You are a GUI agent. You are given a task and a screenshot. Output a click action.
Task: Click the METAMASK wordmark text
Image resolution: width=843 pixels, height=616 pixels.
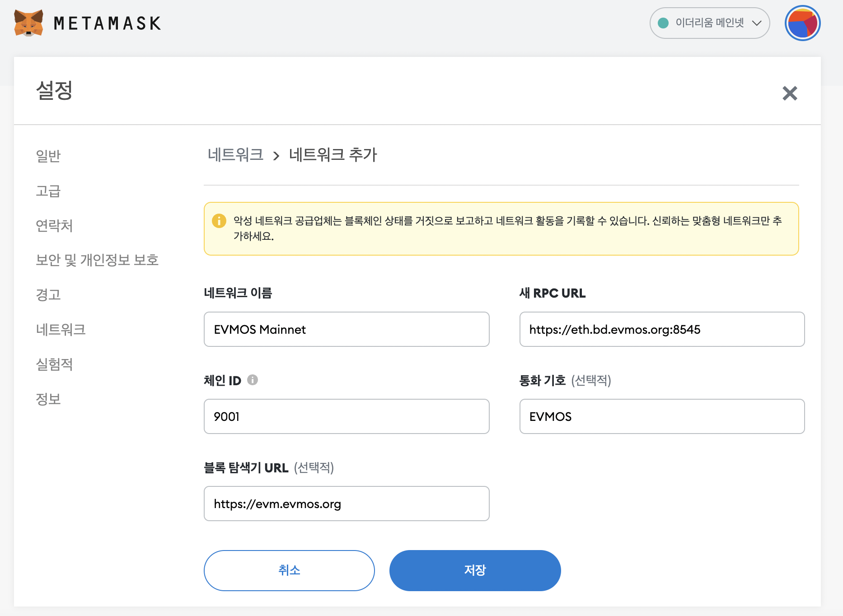[x=107, y=23]
